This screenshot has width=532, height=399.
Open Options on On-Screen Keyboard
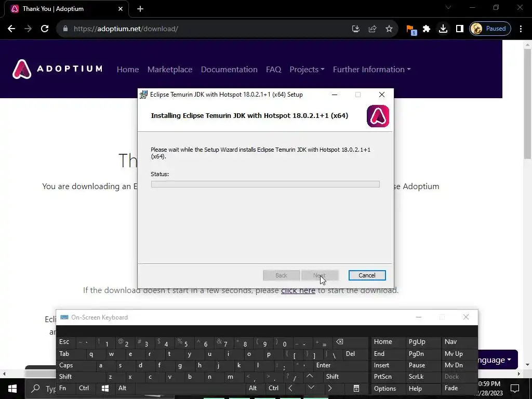click(388, 388)
